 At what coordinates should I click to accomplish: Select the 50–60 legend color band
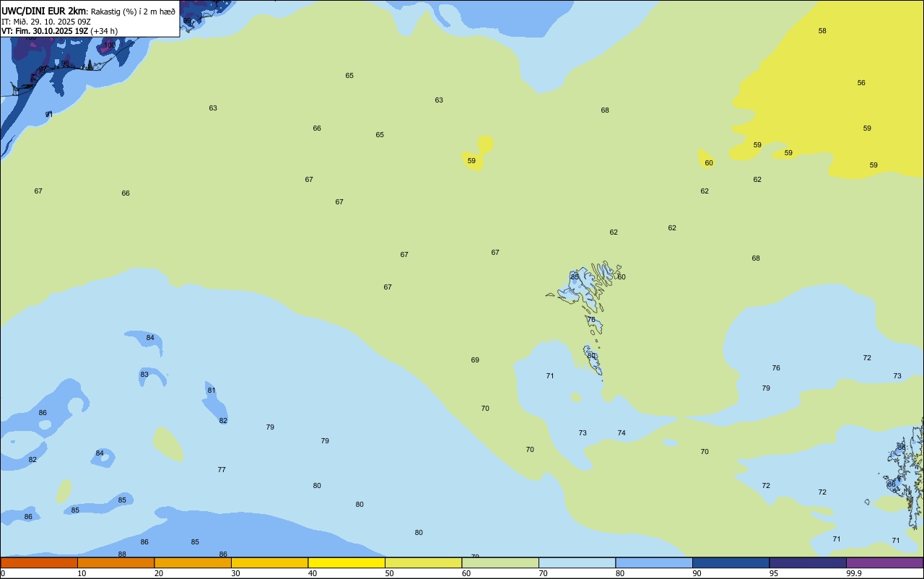[423, 562]
